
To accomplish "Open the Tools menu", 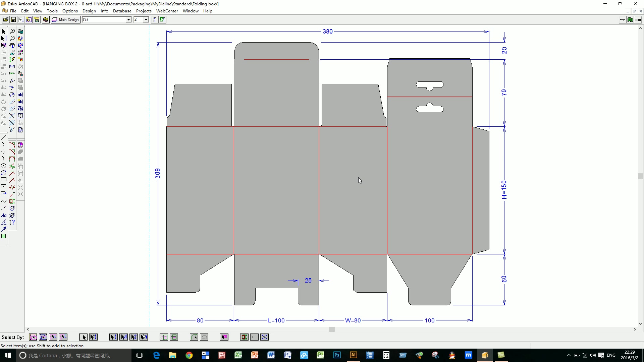I will click(x=52, y=11).
